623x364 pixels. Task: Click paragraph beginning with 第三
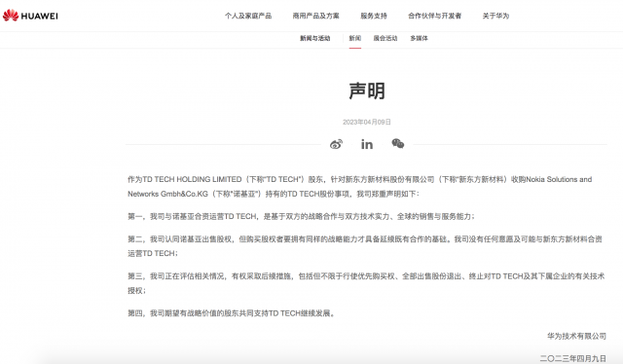[366, 283]
